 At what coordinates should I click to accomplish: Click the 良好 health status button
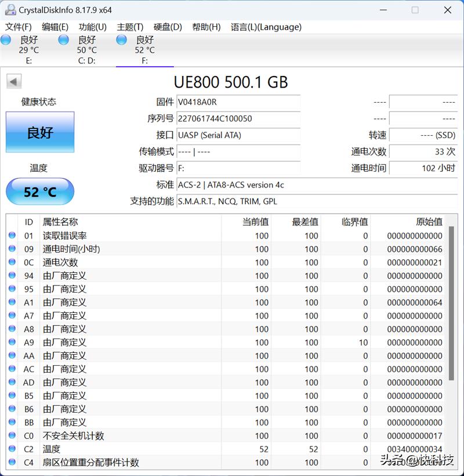tap(39, 132)
